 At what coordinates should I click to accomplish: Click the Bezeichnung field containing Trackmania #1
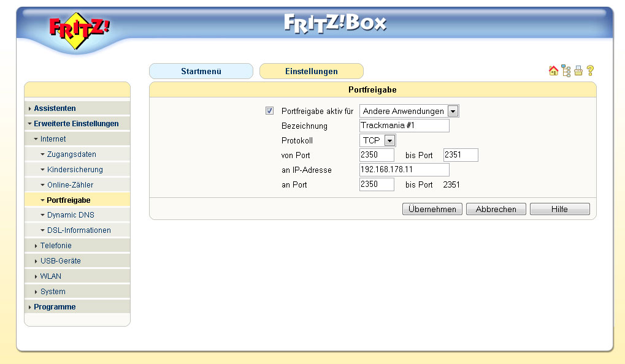[404, 126]
